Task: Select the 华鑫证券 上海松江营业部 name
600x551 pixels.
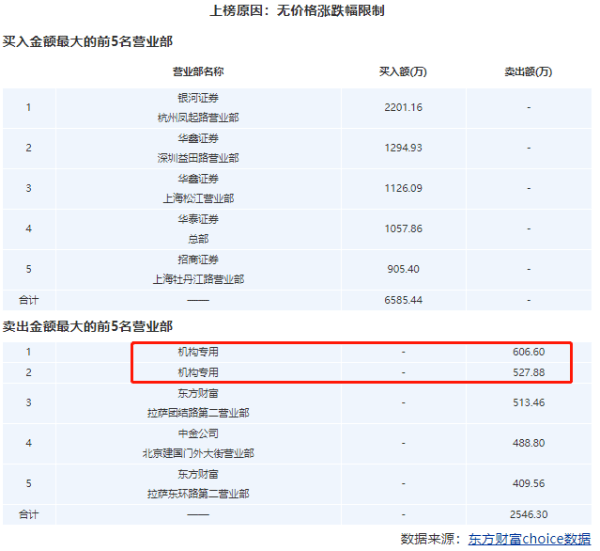Action: coord(198,189)
